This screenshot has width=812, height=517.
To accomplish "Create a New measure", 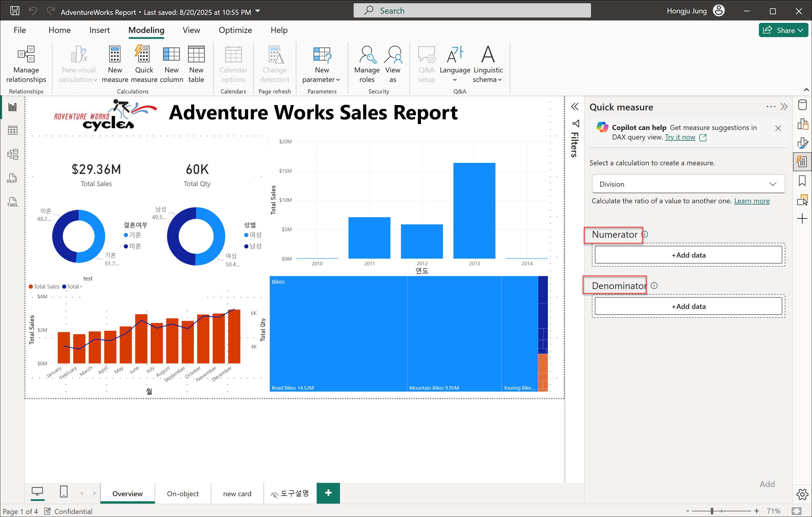I will click(x=115, y=64).
